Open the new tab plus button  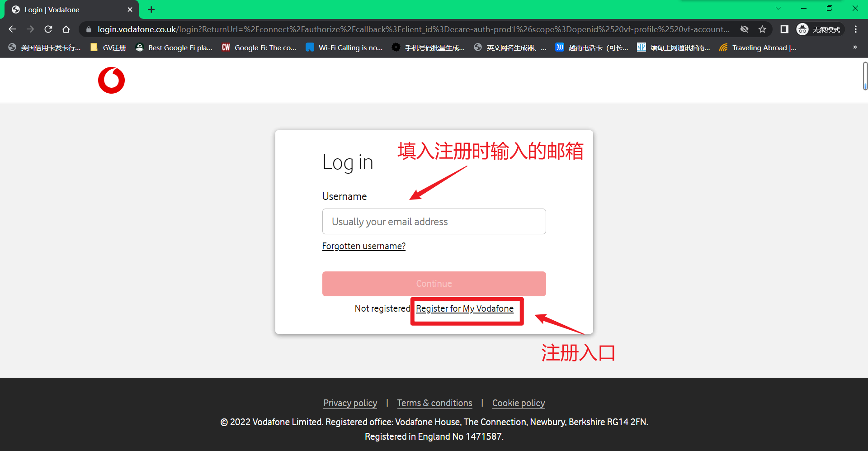pos(151,9)
